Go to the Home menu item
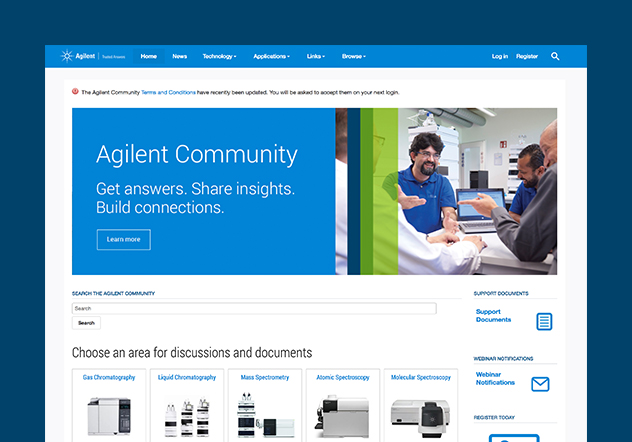Screen dimensions: 632x442 [149, 56]
